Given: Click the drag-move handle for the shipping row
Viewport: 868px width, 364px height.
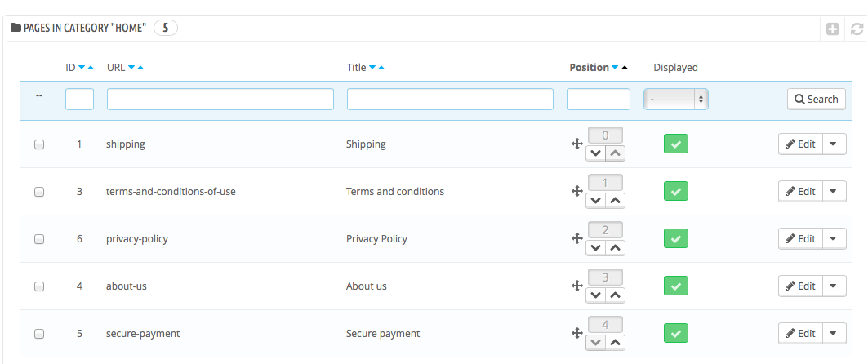Looking at the screenshot, I should click(x=576, y=144).
